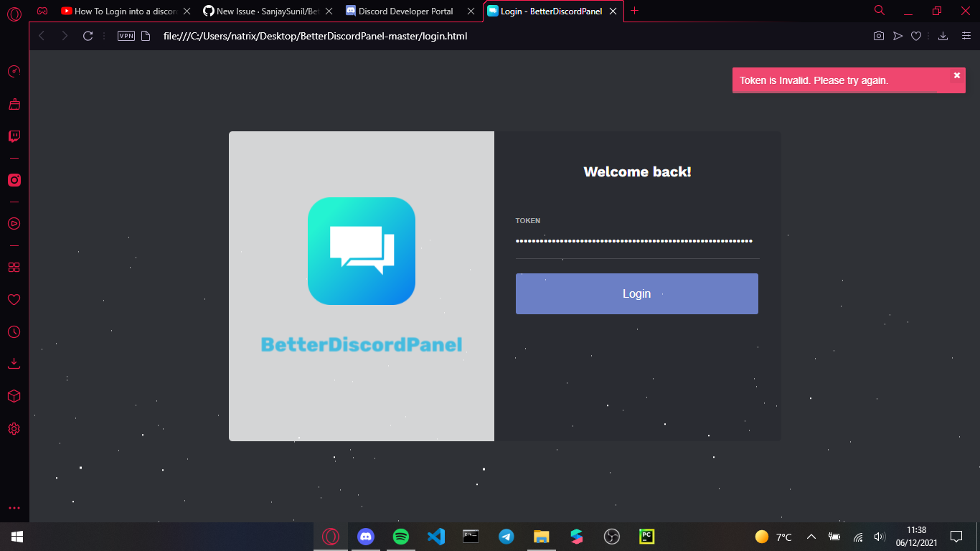This screenshot has height=551, width=980.
Task: Switch to the 'How To Login into a discord' YouTube tab
Action: pos(126,11)
